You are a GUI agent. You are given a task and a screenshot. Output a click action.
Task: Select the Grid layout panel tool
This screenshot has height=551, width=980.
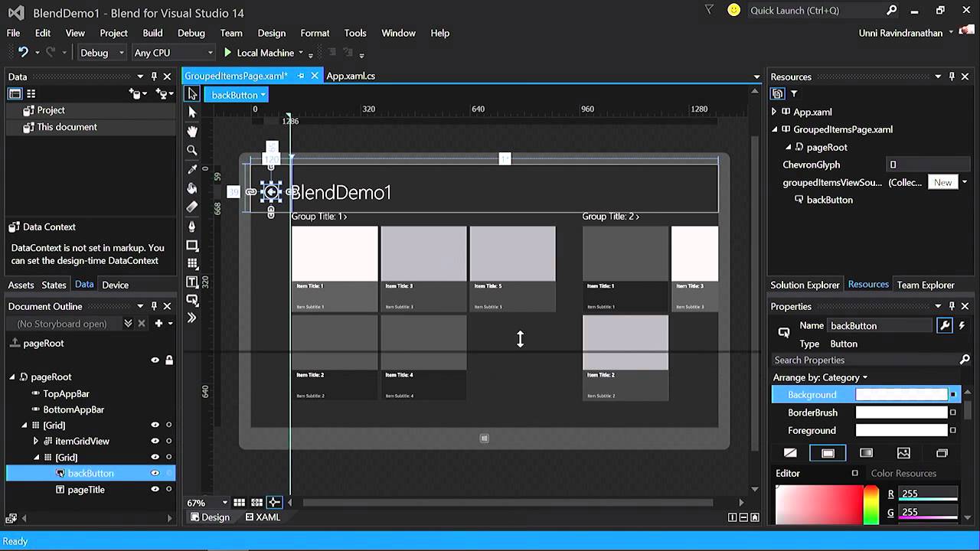(x=192, y=264)
